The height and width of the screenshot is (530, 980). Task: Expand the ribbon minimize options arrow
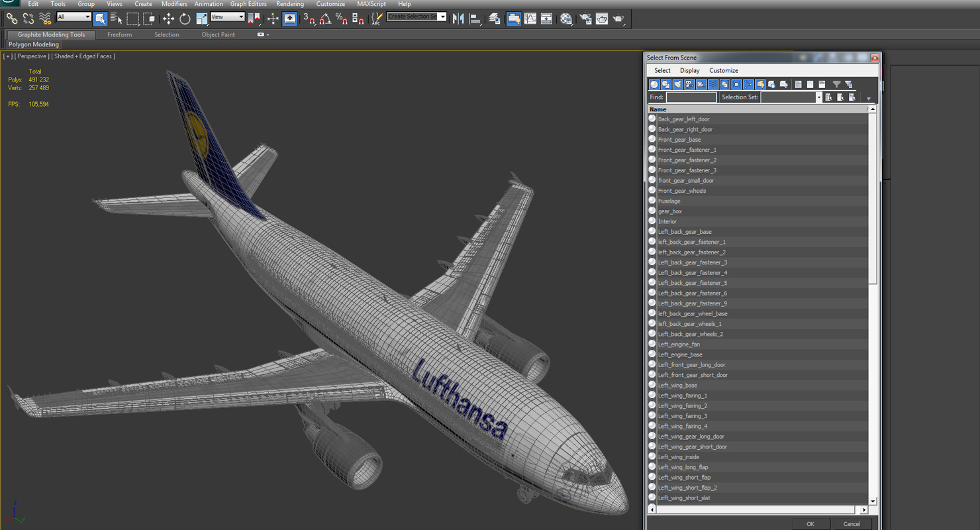268,34
